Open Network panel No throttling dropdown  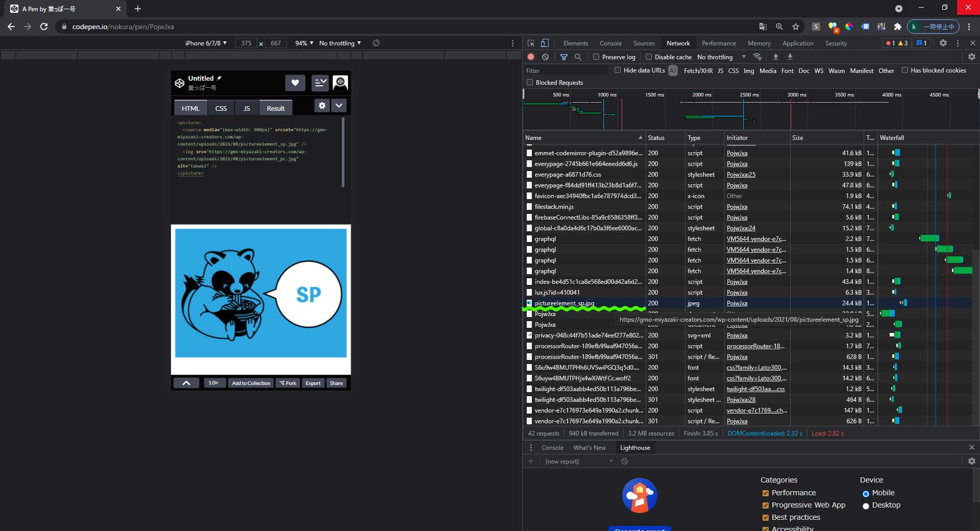pyautogui.click(x=721, y=57)
